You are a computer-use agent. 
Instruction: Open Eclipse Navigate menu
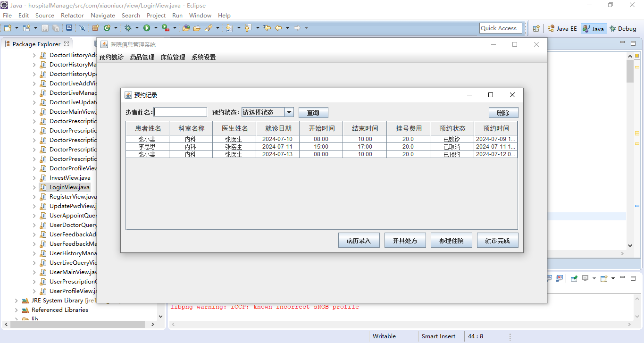102,15
